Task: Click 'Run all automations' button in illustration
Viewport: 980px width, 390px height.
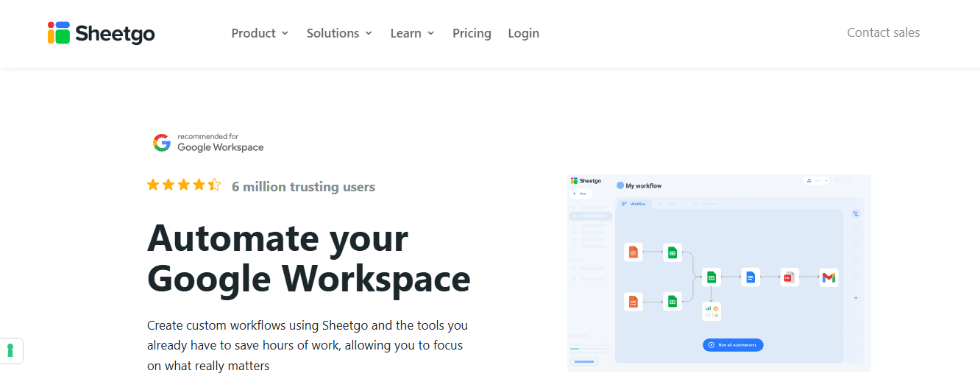Action: click(733, 344)
